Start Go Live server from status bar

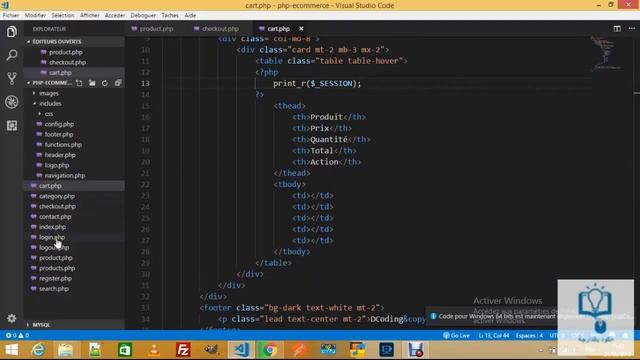coord(456,336)
